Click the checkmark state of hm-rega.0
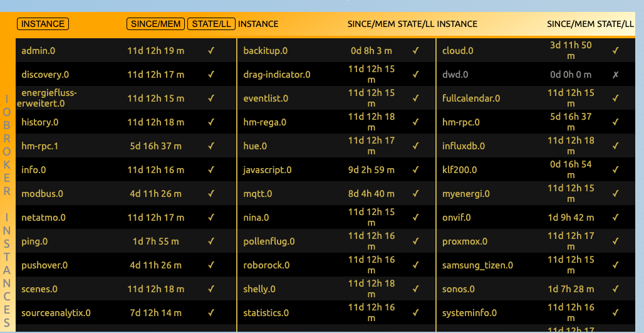This screenshot has height=333, width=644. [x=415, y=122]
